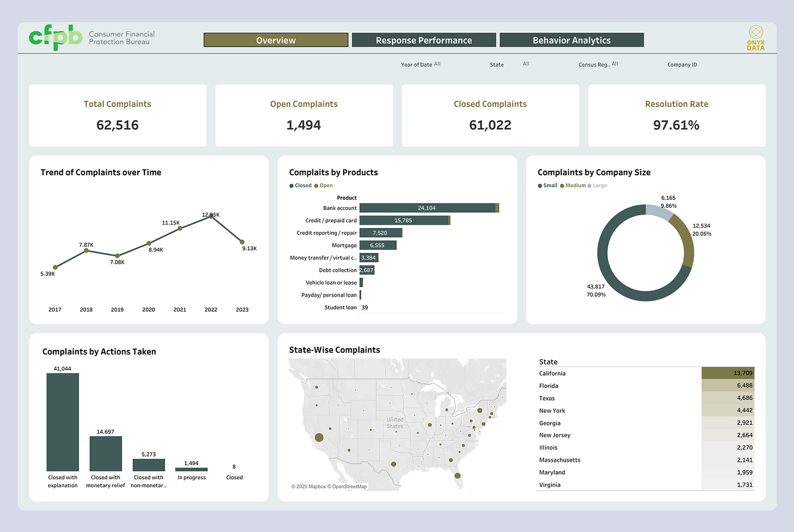Click California's bubble on the map
This screenshot has height=532, width=794.
pyautogui.click(x=319, y=437)
